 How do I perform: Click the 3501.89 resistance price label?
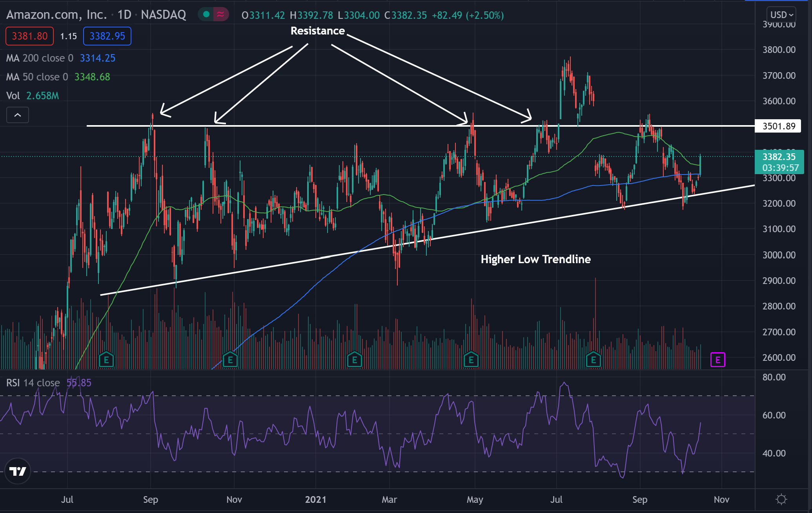[778, 126]
